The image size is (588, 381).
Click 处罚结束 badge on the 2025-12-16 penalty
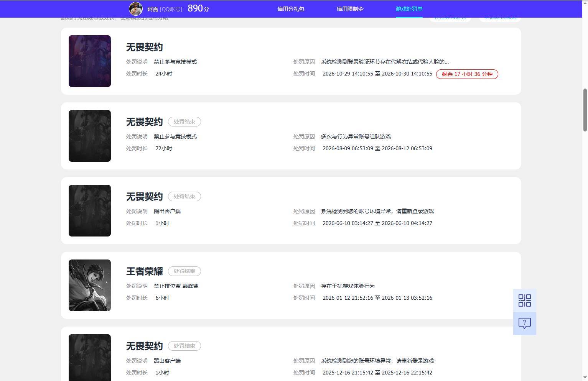click(184, 346)
